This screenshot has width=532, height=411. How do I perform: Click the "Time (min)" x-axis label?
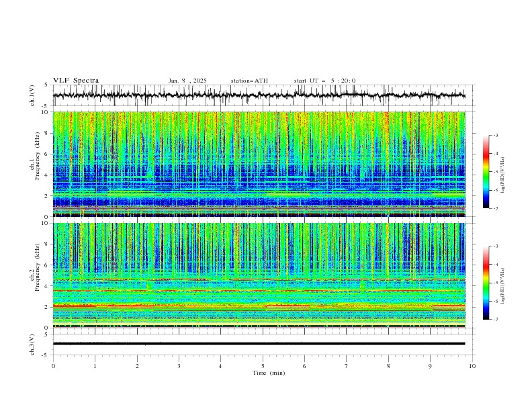269,373
